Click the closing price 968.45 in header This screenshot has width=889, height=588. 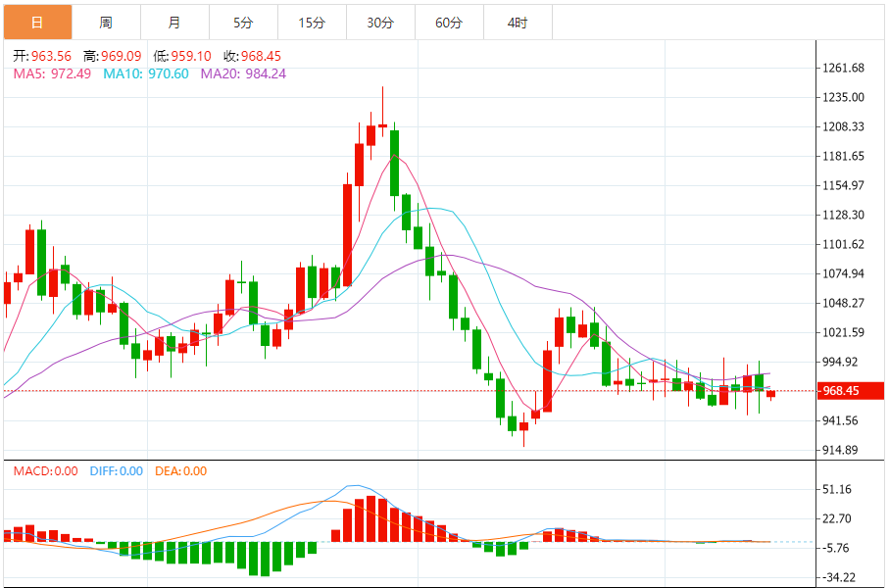coord(261,56)
